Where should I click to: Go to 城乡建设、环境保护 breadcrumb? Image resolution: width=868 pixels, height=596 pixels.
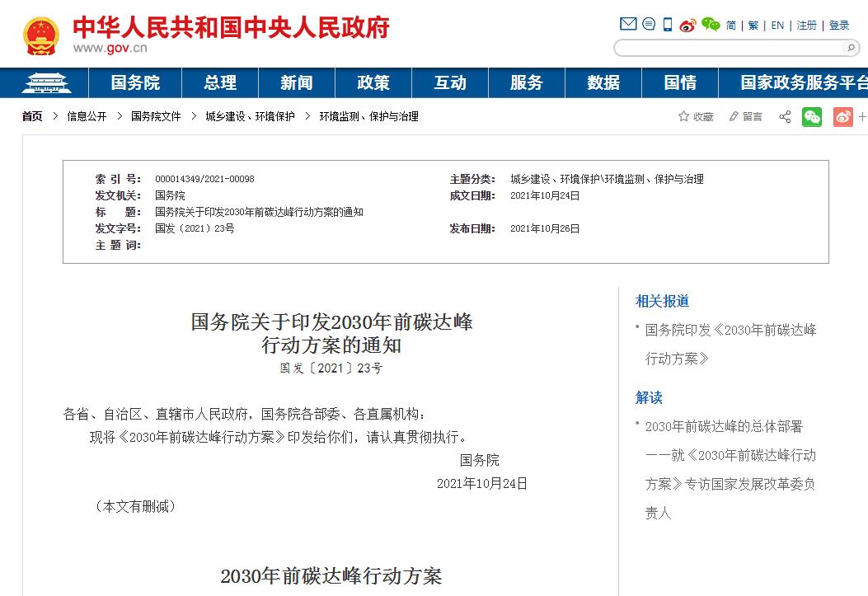coord(251,116)
